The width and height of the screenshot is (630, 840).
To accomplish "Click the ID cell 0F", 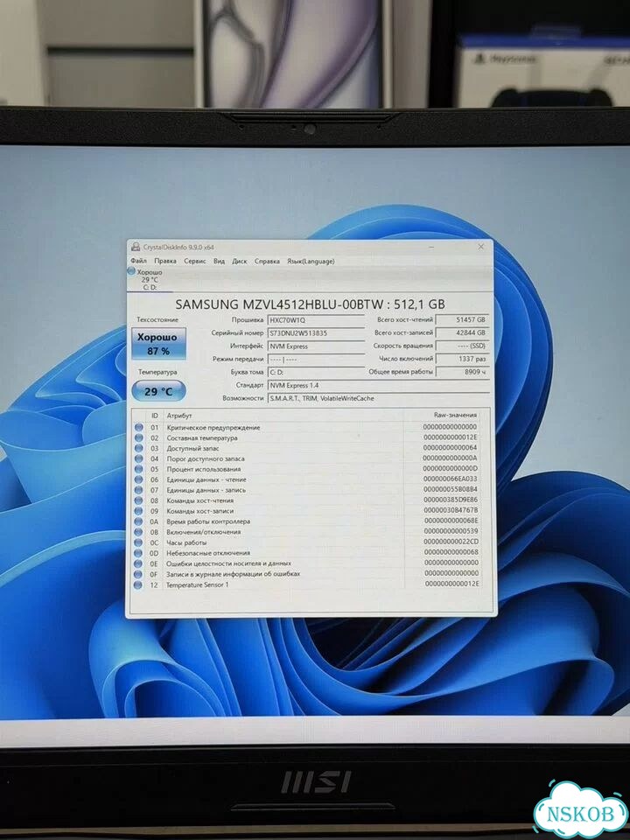I will [154, 574].
